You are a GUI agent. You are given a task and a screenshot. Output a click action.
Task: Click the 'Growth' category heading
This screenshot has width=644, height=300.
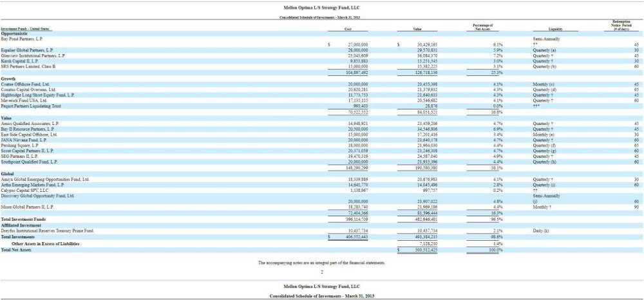(x=8, y=79)
